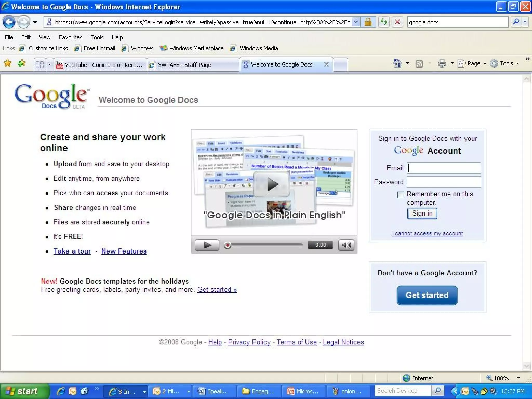Open the Help menu
The image size is (532, 399).
point(117,37)
